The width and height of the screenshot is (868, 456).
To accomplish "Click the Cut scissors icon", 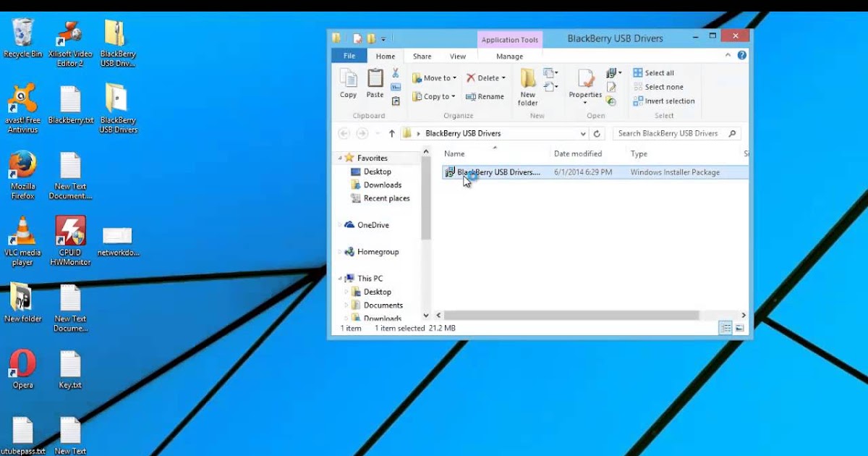I will click(396, 73).
